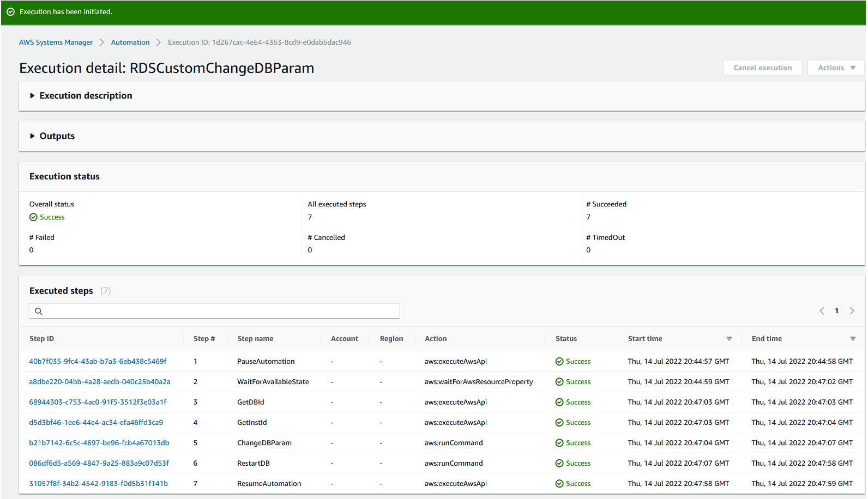Navigate to AWS Systems Manager breadcrumb
The width and height of the screenshot is (868, 499).
pyautogui.click(x=56, y=42)
